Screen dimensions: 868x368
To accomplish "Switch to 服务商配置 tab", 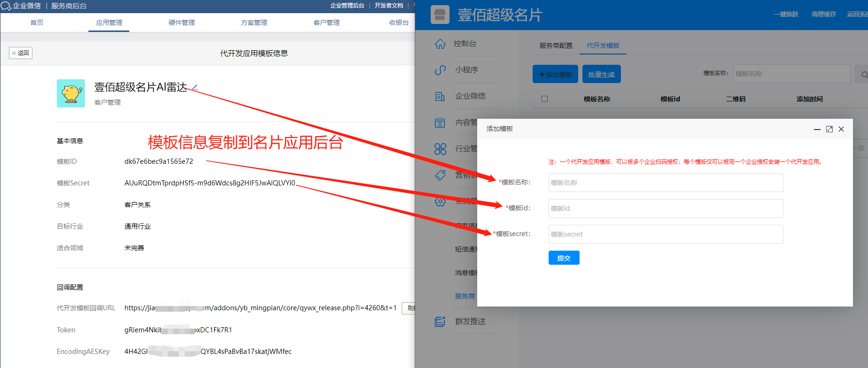I will click(x=556, y=46).
